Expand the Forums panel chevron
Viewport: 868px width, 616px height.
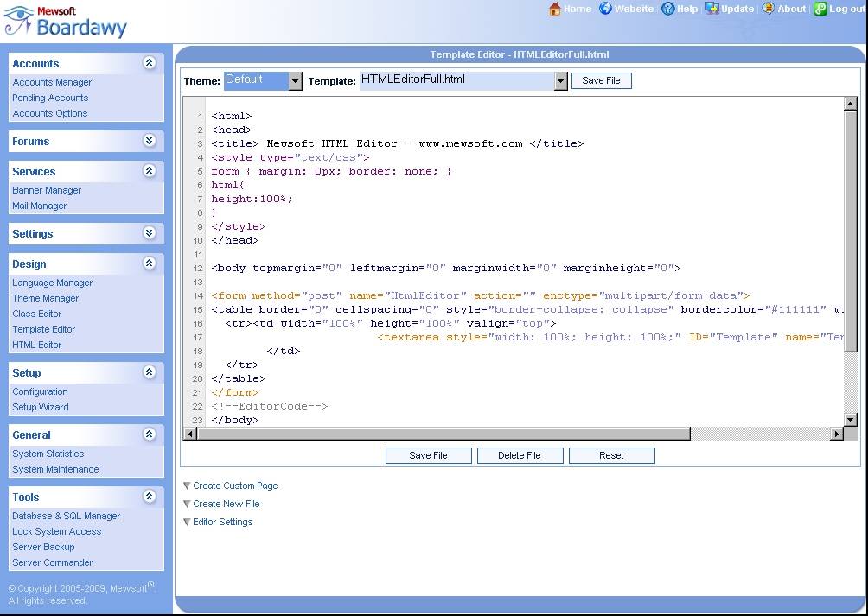point(149,141)
